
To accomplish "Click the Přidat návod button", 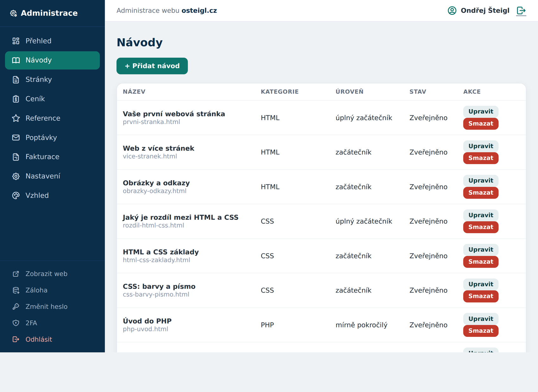I will 152,66.
